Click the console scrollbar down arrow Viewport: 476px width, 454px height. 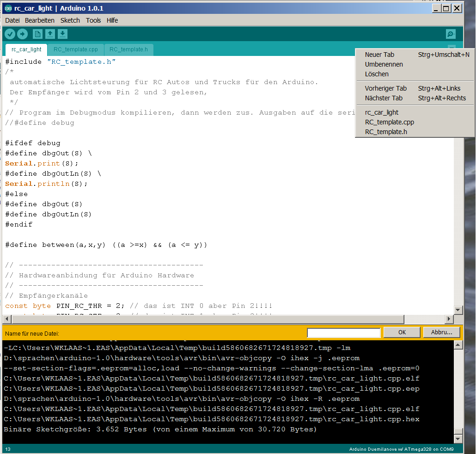coord(458,438)
